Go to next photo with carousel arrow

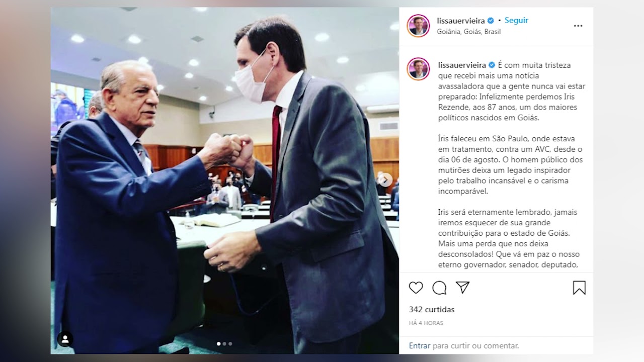(x=385, y=179)
